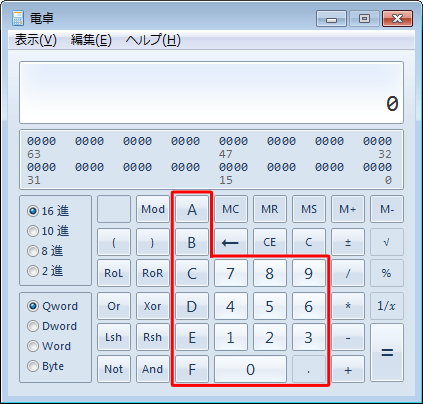This screenshot has height=404, width=423.
Task: Click the number 8 key
Action: pos(270,273)
